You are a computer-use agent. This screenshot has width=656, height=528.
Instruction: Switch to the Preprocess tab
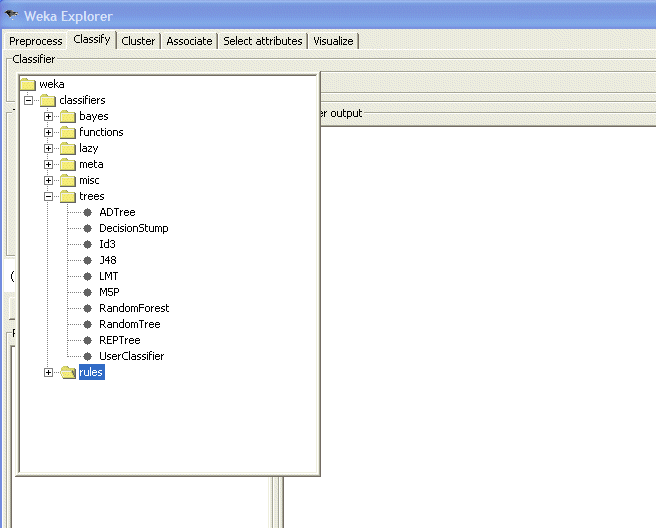[35, 41]
